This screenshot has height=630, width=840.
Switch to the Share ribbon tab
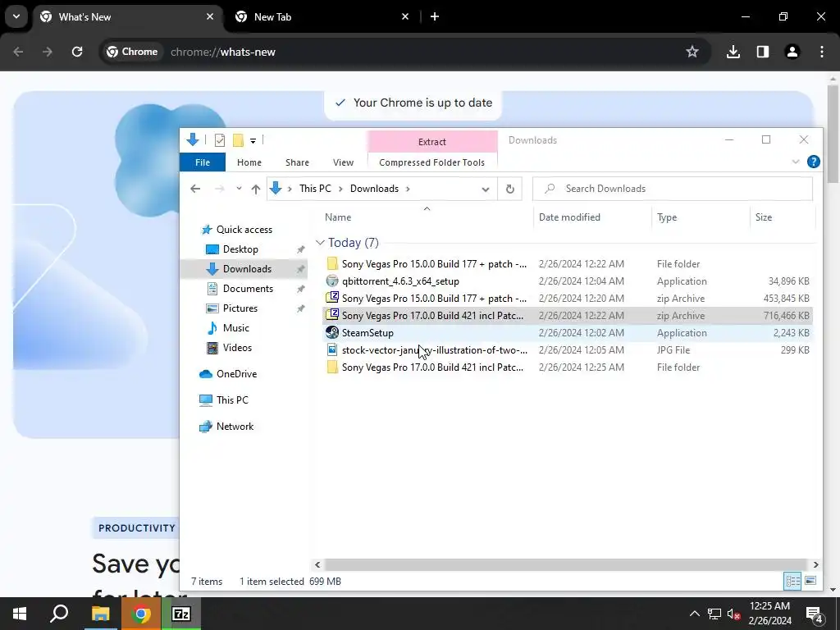(297, 162)
